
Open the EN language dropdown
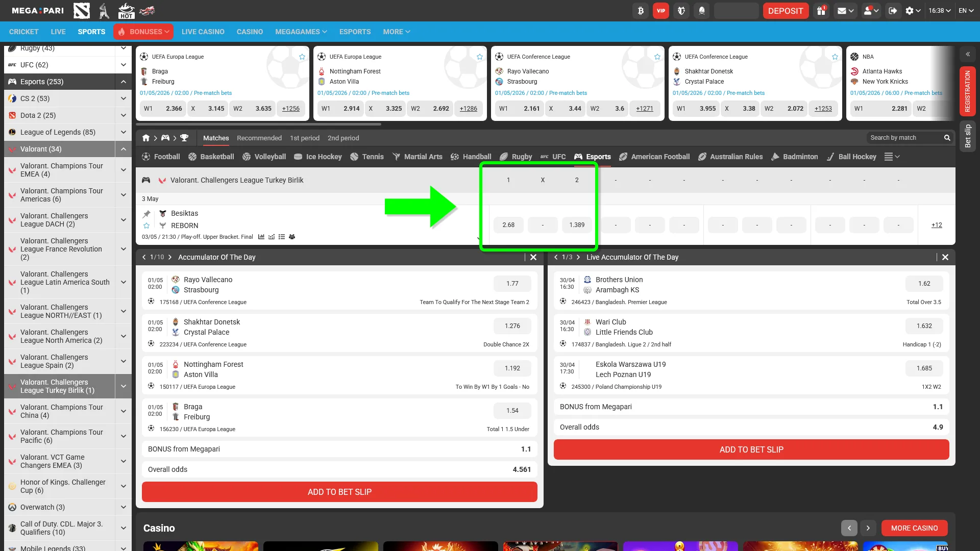click(x=966, y=11)
